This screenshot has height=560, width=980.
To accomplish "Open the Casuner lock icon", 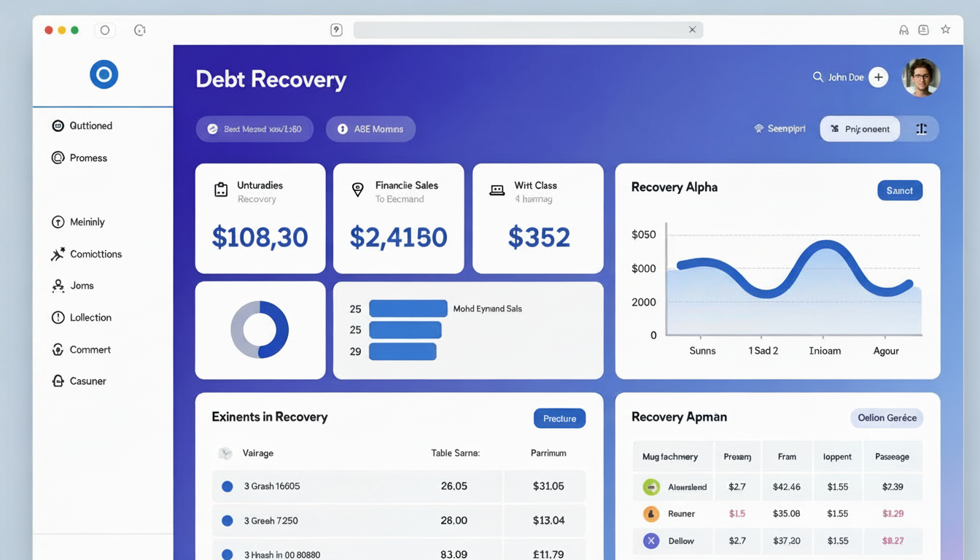I will click(58, 381).
